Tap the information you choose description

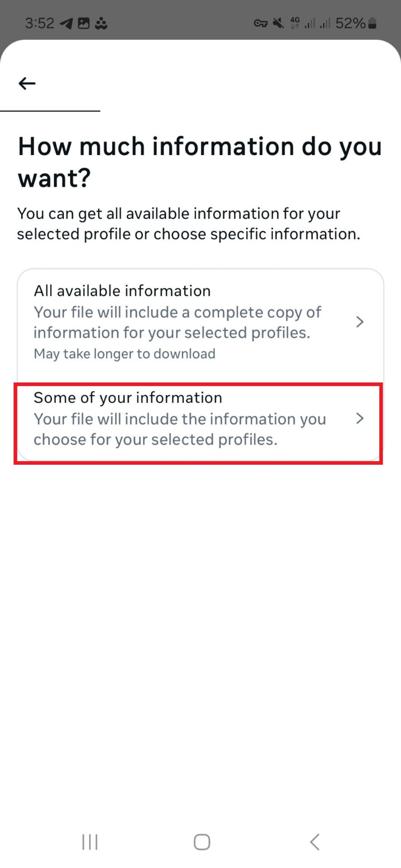[180, 429]
